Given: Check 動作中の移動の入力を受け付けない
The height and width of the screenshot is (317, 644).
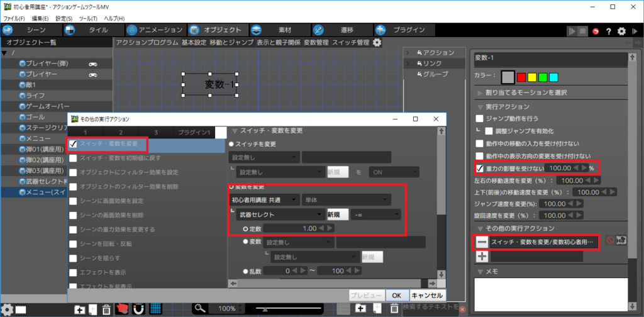Looking at the screenshot, I should coord(479,143).
